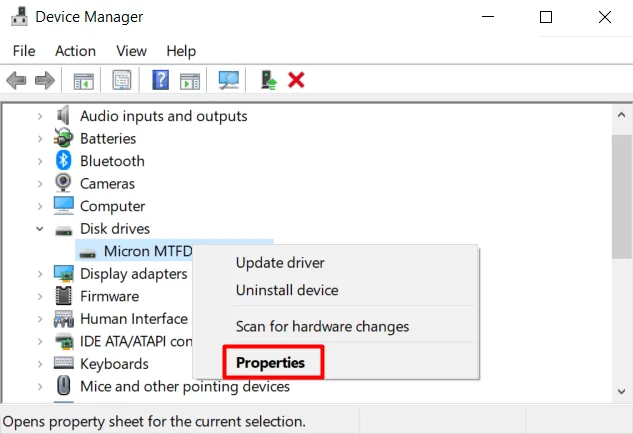Select the Disk drives tree label
This screenshot has width=633, height=434.
point(115,229)
